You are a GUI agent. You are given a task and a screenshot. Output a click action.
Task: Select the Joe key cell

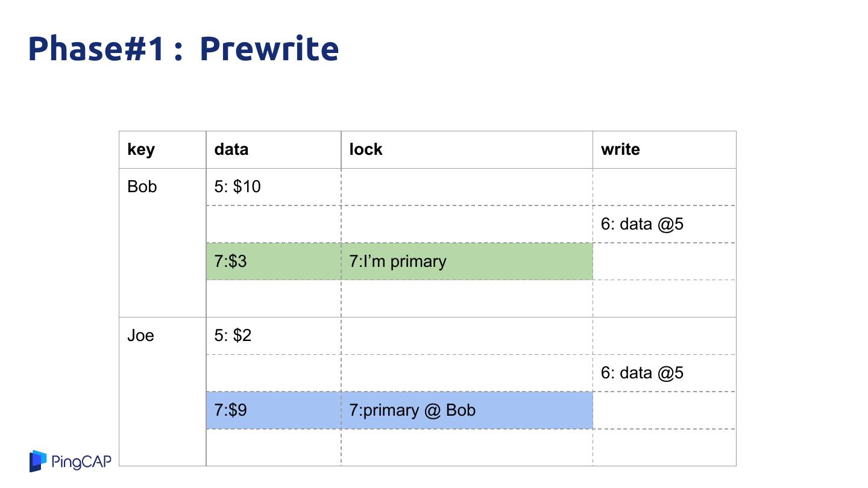pos(140,336)
